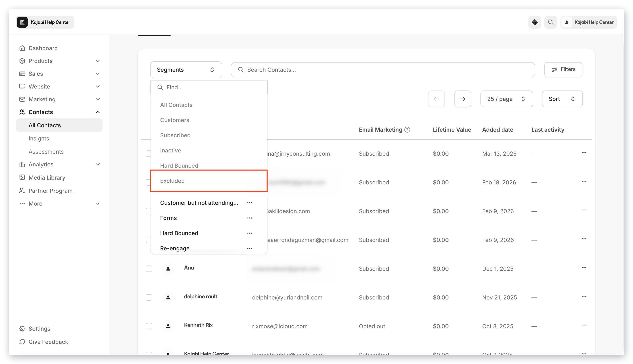Open options for custom Hard Bounced segment
This screenshot has width=633, height=364.
click(x=250, y=233)
